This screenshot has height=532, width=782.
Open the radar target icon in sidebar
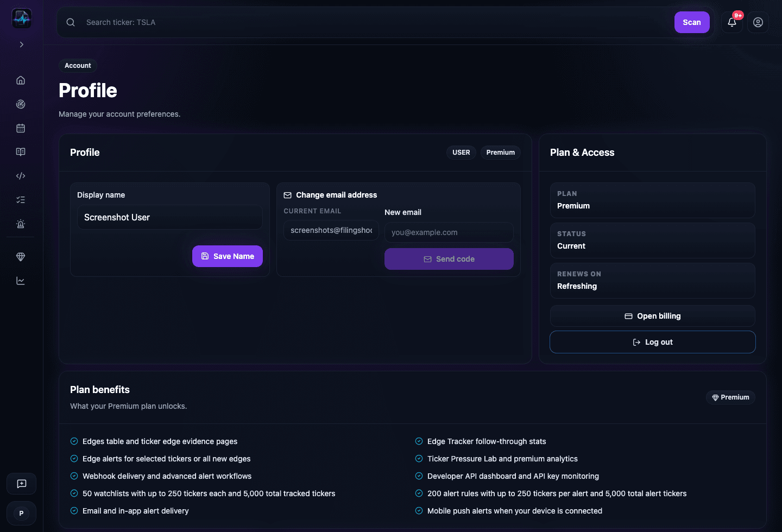(21, 104)
